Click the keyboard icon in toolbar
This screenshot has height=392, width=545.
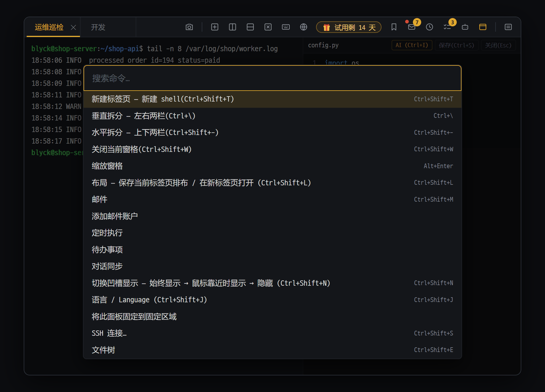click(286, 27)
